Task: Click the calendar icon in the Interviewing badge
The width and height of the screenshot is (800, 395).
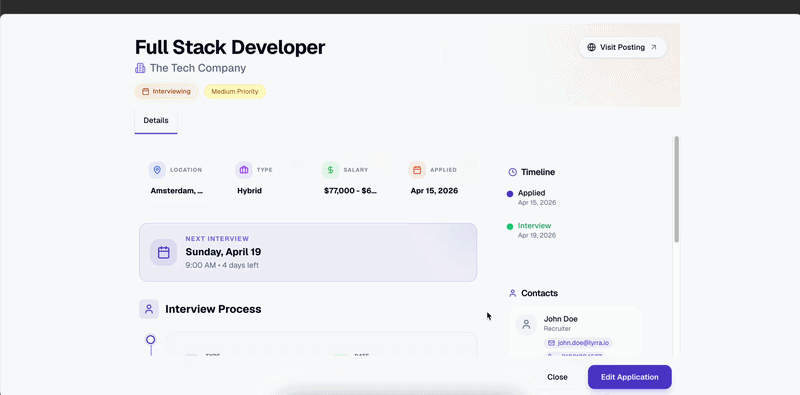Action: [x=145, y=92]
